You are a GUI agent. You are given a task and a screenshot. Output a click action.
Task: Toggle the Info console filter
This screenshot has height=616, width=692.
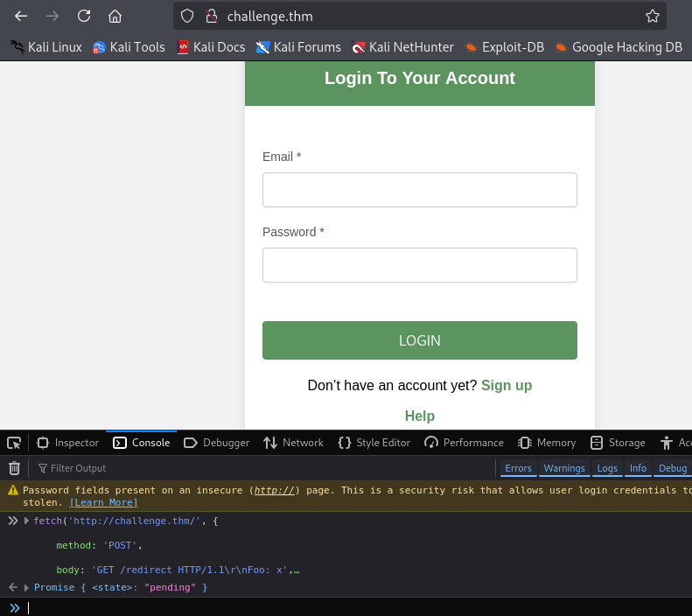638,468
